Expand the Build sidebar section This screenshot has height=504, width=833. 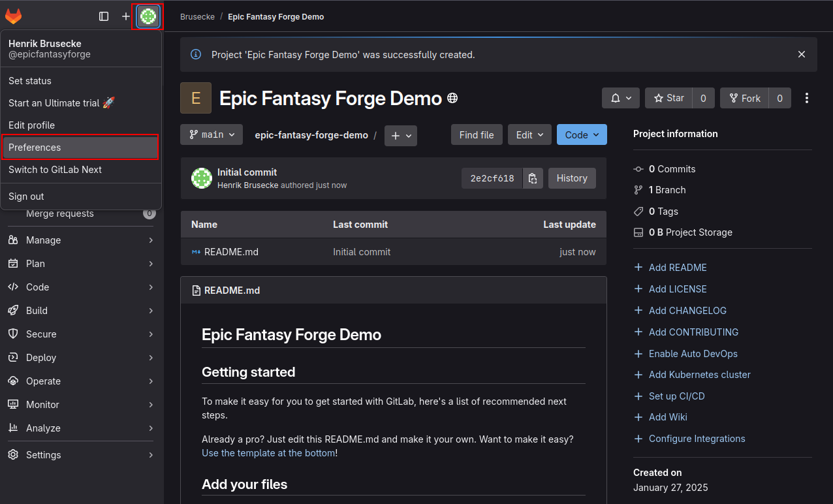tap(82, 311)
